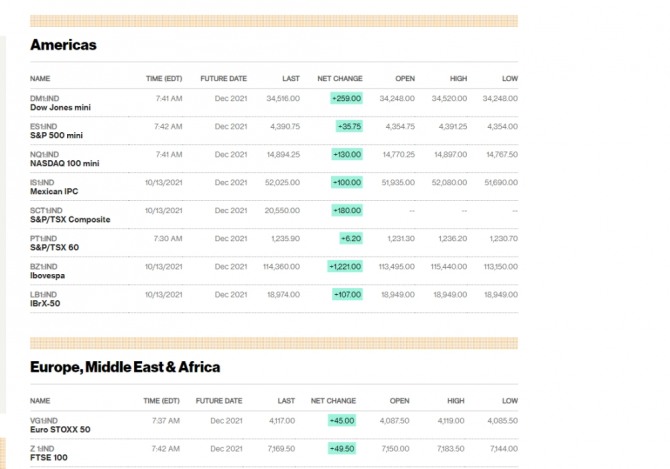
Task: Click the Ibovespa +1,221.00 net change badge
Action: pyautogui.click(x=345, y=266)
